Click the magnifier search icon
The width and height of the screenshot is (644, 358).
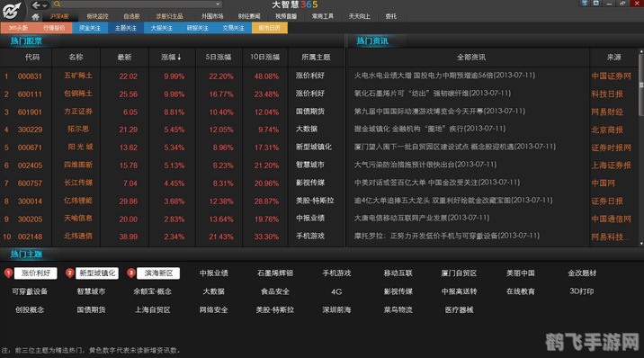[x=57, y=4]
